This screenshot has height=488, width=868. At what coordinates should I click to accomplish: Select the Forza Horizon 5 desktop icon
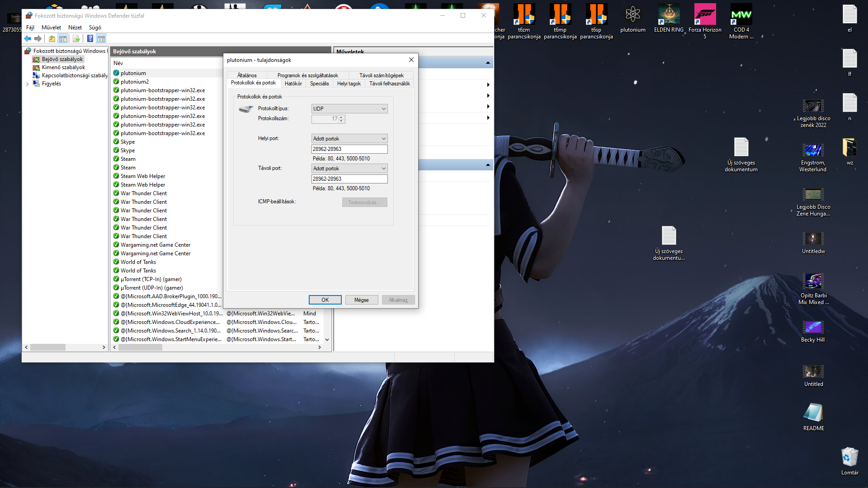tap(705, 21)
